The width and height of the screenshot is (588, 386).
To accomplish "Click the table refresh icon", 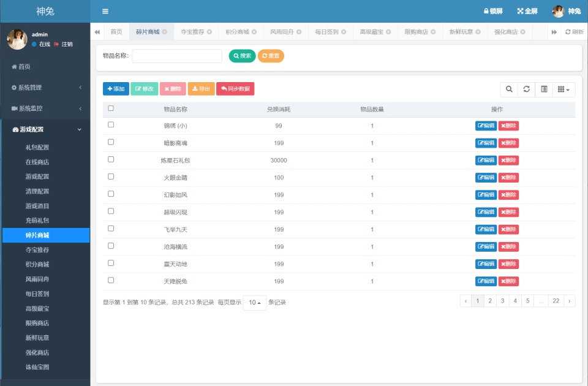I will click(x=527, y=89).
